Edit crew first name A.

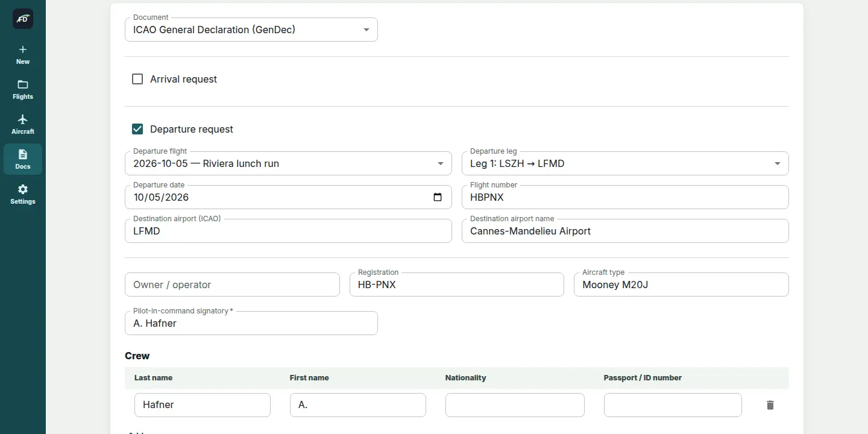coord(358,405)
